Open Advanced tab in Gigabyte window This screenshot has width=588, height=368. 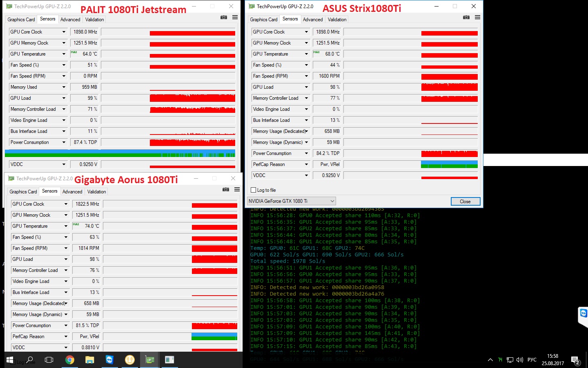(72, 192)
